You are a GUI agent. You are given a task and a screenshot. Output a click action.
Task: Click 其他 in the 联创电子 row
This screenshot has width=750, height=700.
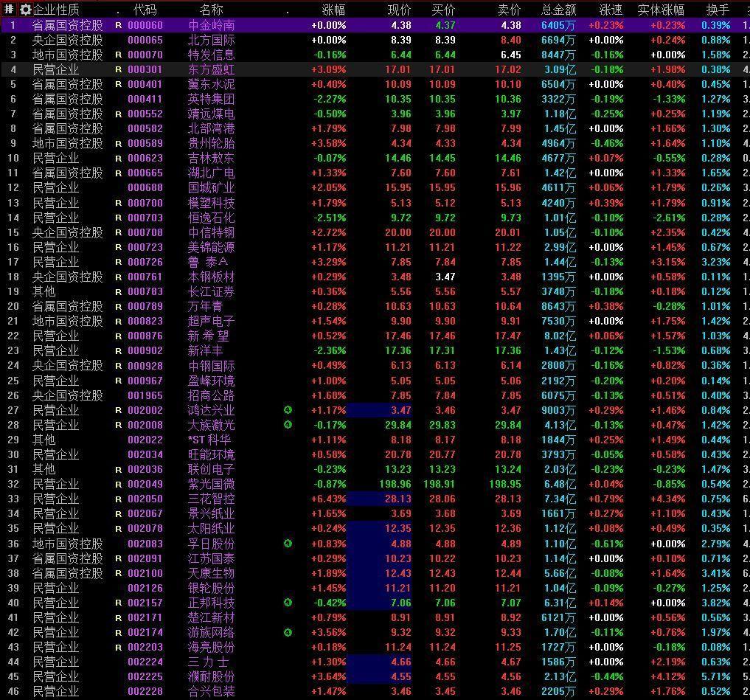(x=44, y=469)
